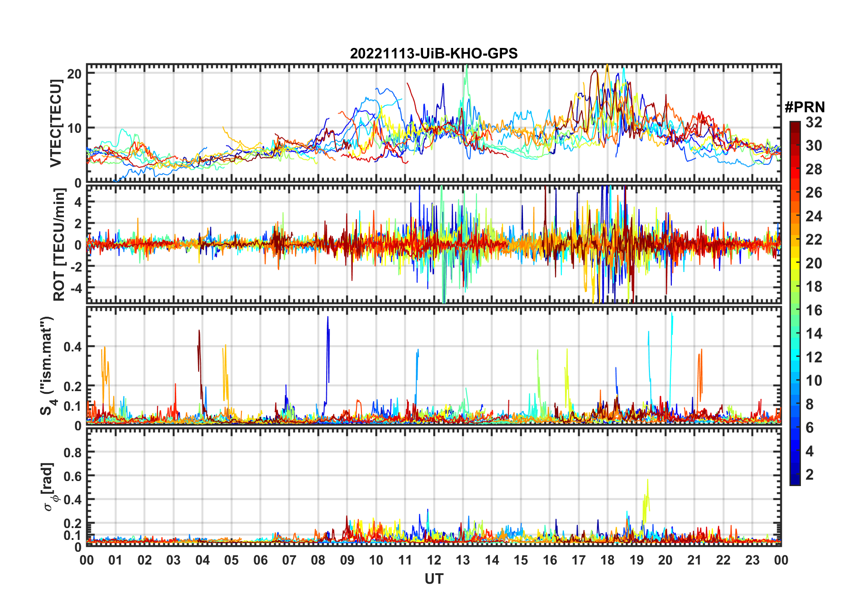
Task: Click x-axis tick label 17
Action: (x=579, y=560)
